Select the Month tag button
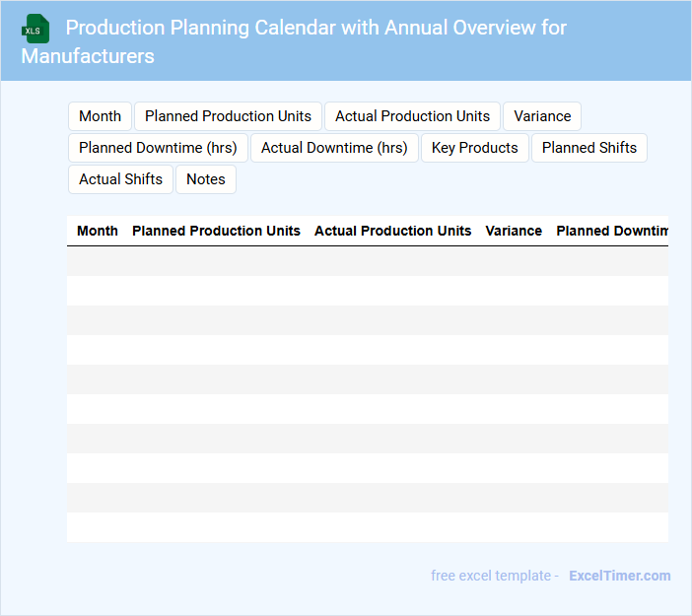692x616 pixels. [100, 116]
